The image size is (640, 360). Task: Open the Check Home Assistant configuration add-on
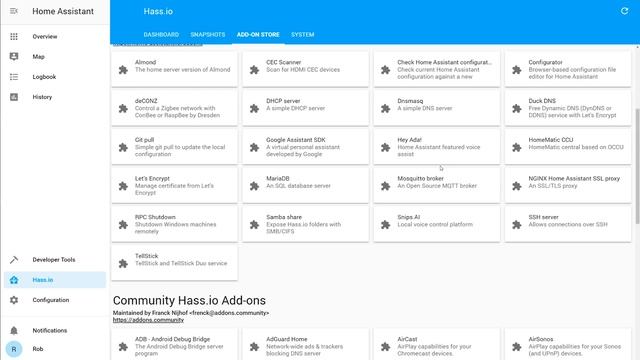437,69
